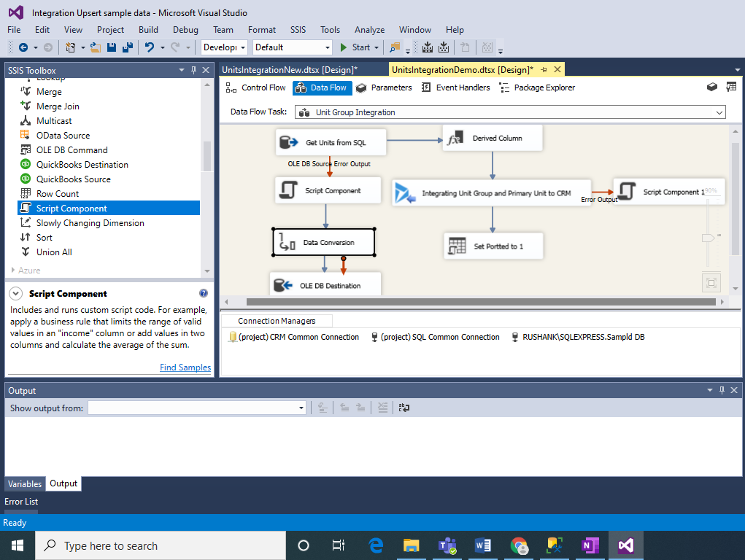Screen dimensions: 745x560
Task: Select CRM Common Connection manager
Action: click(x=294, y=337)
